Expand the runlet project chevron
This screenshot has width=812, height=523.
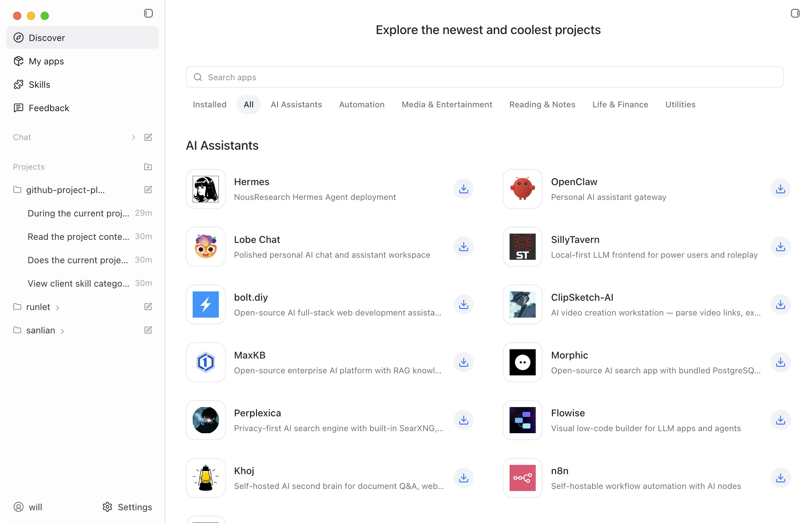(57, 307)
